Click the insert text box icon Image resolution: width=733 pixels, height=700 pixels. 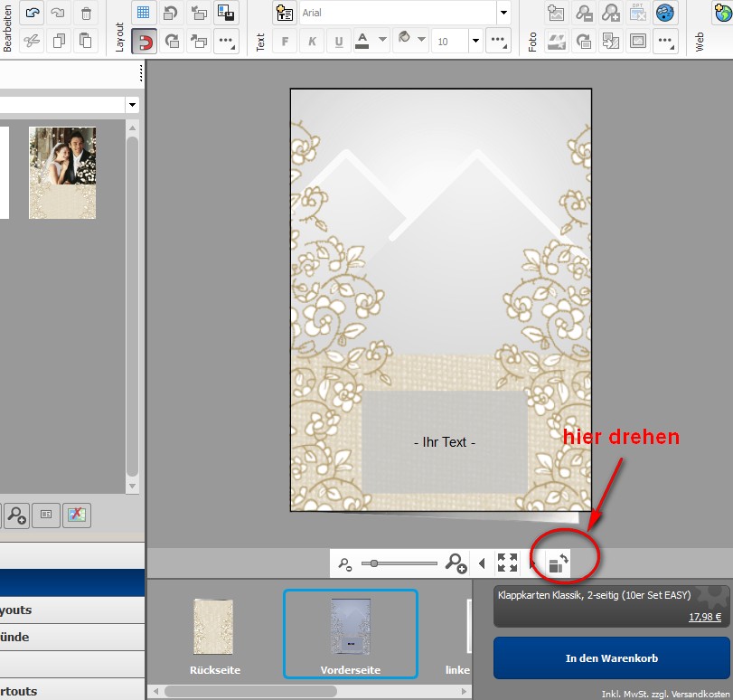click(286, 13)
